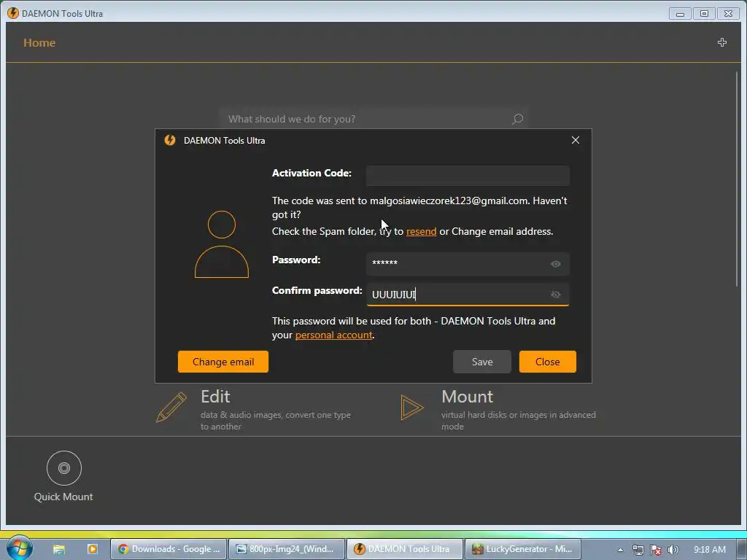The image size is (747, 560).
Task: Click the main window vertical scrollbar
Action: pyautogui.click(x=737, y=179)
